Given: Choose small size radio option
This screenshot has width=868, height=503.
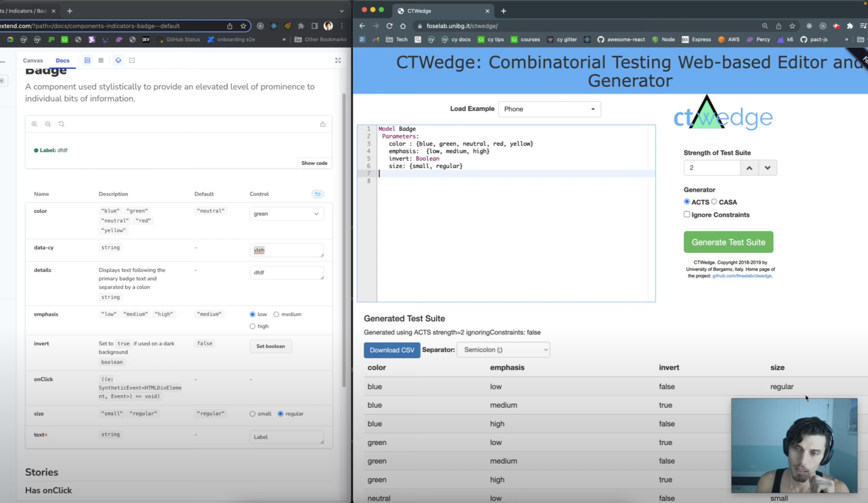Looking at the screenshot, I should tap(252, 414).
